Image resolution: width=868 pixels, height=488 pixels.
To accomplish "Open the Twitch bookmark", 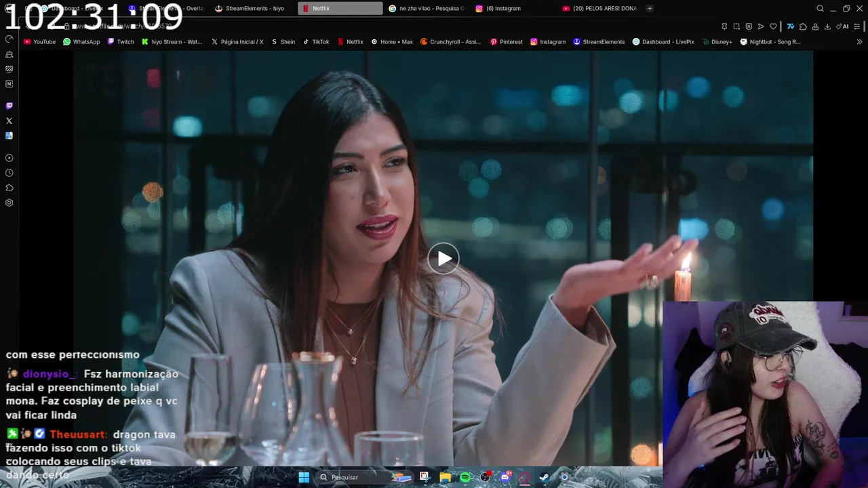I will (x=121, y=41).
